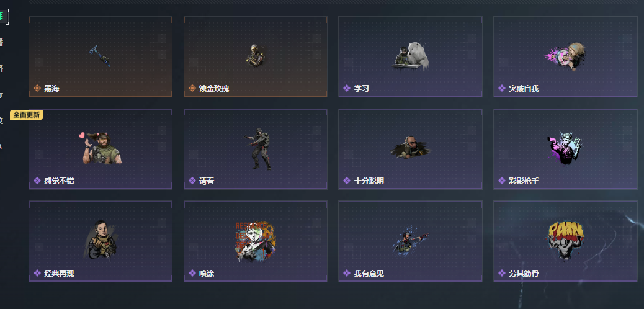Click the purple rarity diamond beside 学习
The width and height of the screenshot is (644, 309).
click(347, 88)
